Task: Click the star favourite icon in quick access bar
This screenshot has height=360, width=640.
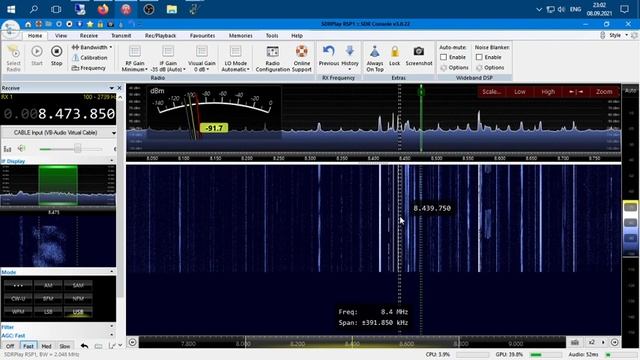Action: 90,24
